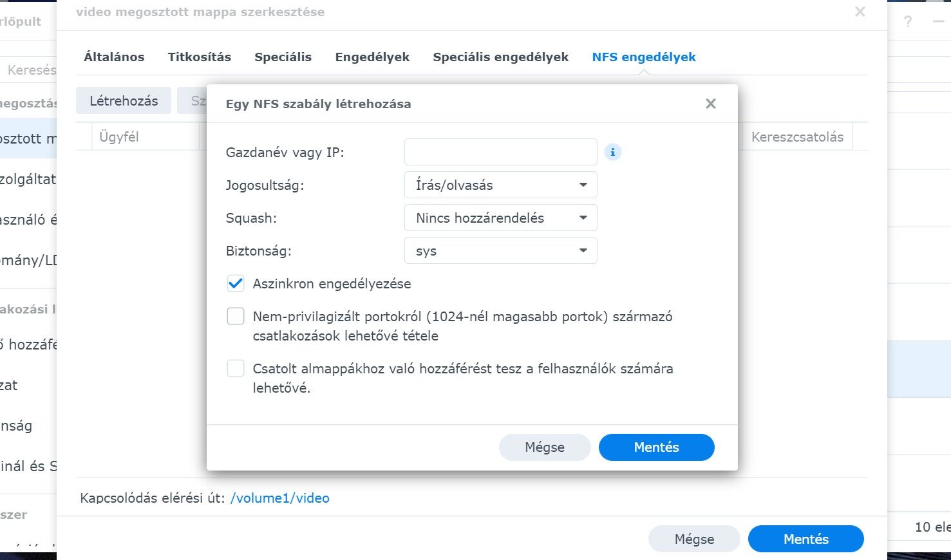Open the Titkosítás tab
Image resolution: width=951 pixels, height=560 pixels.
point(200,57)
